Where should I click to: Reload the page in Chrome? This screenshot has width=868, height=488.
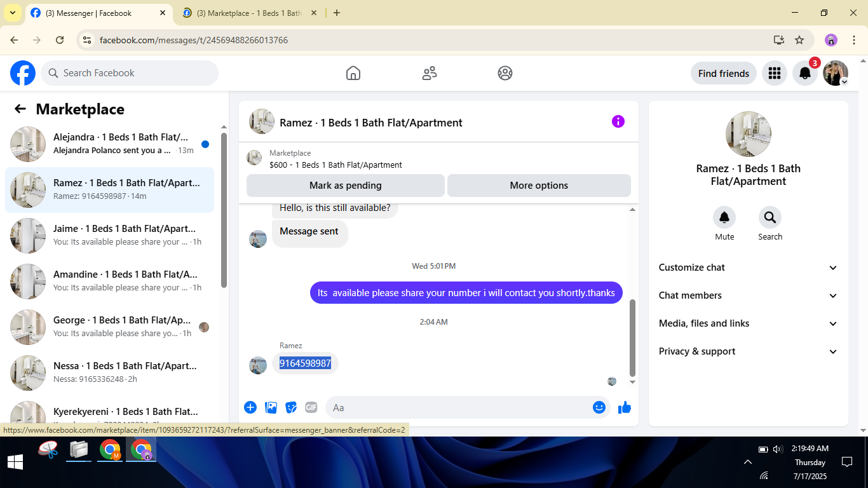tap(60, 40)
